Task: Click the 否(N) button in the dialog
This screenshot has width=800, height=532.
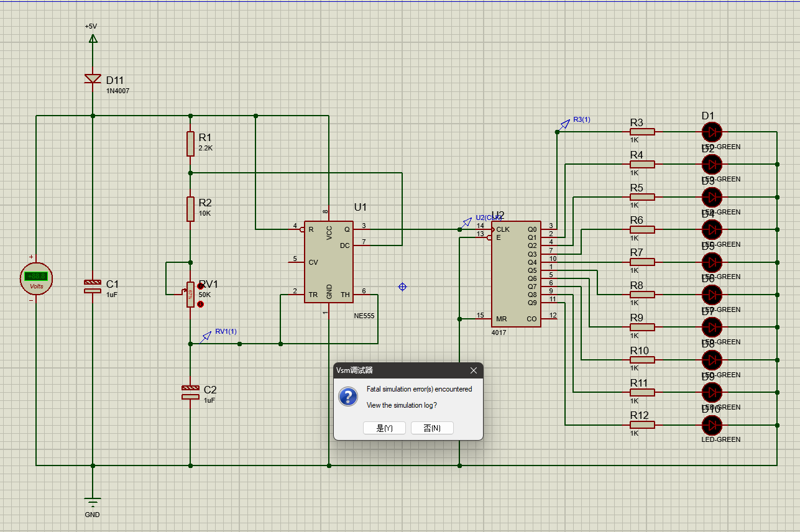Action: click(x=432, y=428)
